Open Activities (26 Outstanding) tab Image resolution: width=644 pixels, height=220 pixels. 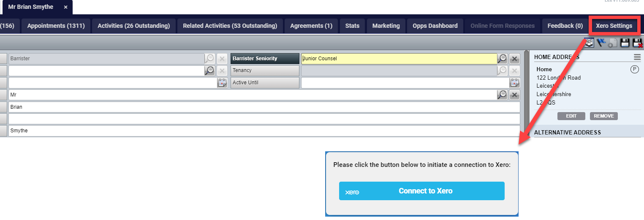click(x=133, y=26)
